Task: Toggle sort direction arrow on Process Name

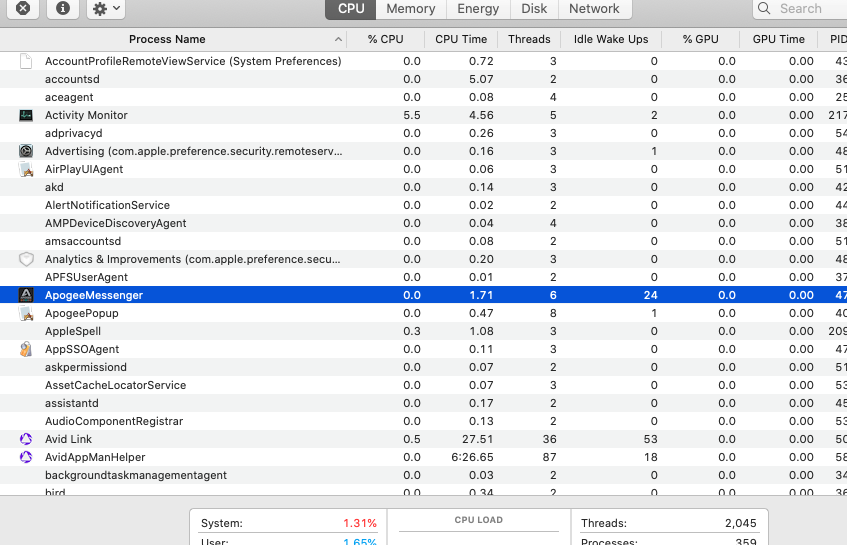Action: tap(338, 39)
